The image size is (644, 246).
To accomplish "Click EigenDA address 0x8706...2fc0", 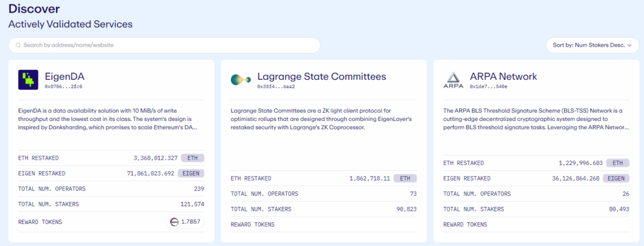I will point(64,87).
